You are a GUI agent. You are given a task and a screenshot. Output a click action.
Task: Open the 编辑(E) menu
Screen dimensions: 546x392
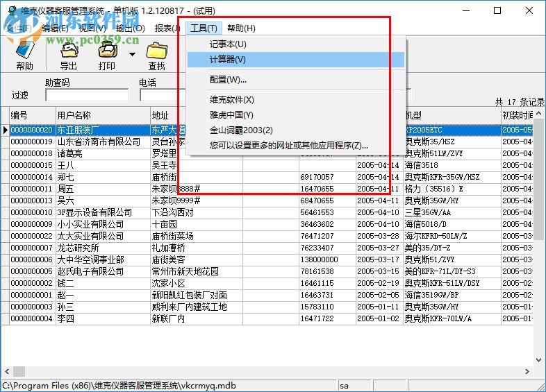point(55,28)
